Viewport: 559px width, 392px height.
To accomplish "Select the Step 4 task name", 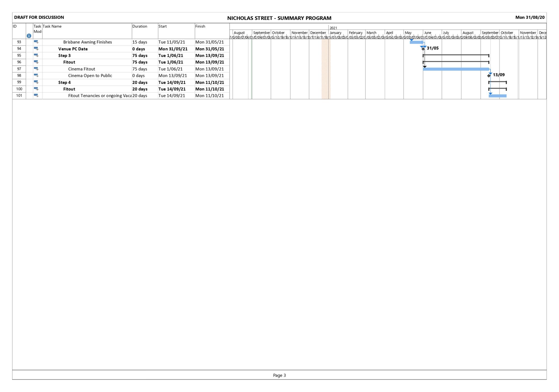I will 64,82.
